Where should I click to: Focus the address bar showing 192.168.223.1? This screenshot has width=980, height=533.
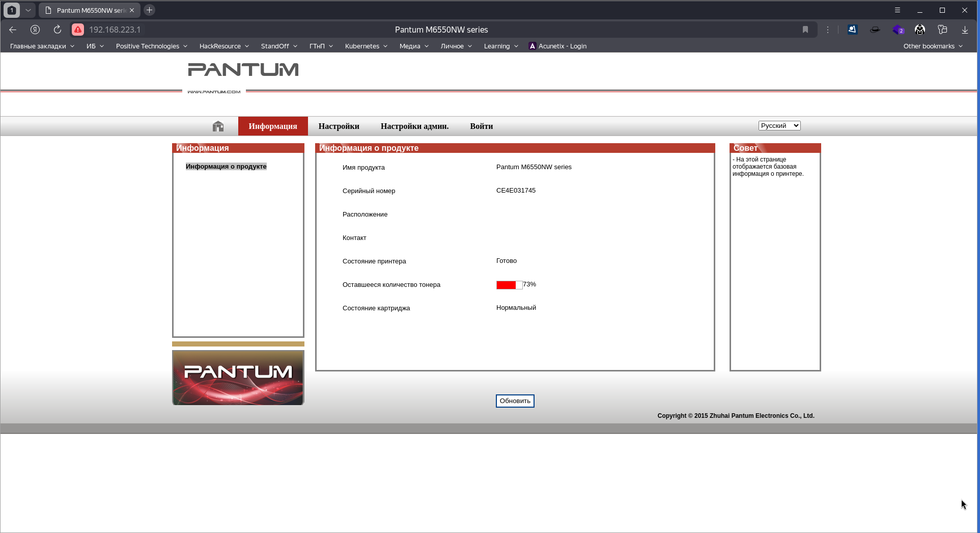pyautogui.click(x=441, y=30)
